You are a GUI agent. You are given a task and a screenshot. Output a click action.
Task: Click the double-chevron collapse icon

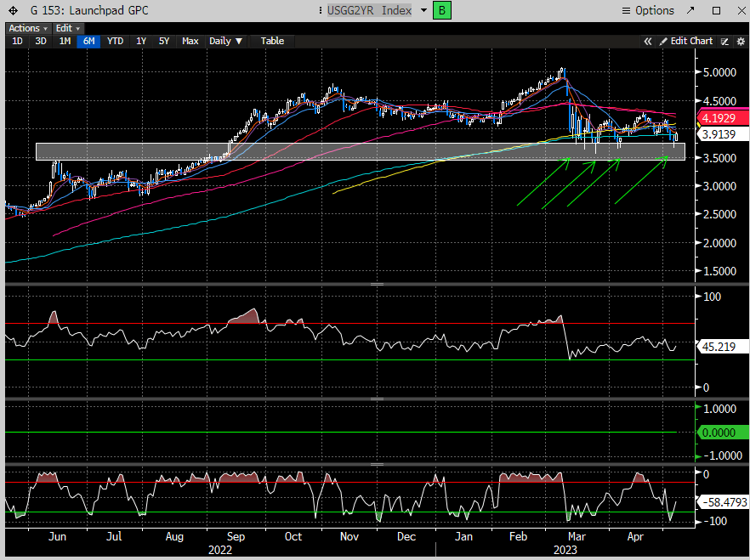pos(647,41)
